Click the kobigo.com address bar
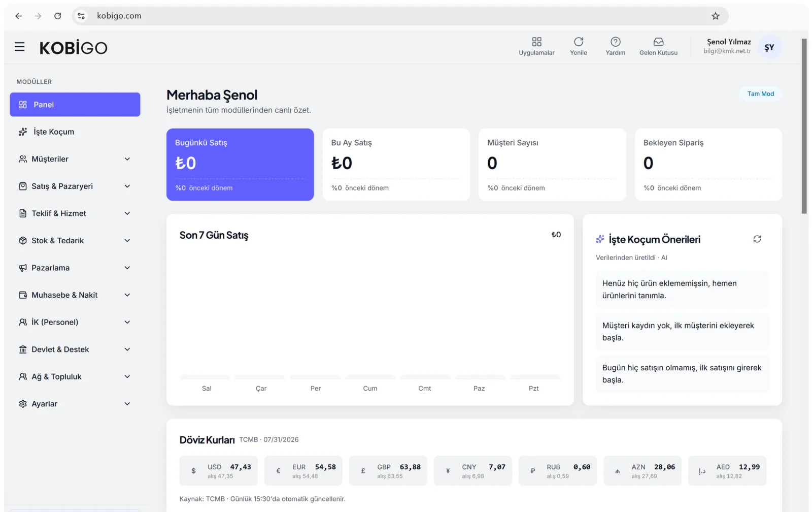This screenshot has width=812, height=512. coord(401,16)
